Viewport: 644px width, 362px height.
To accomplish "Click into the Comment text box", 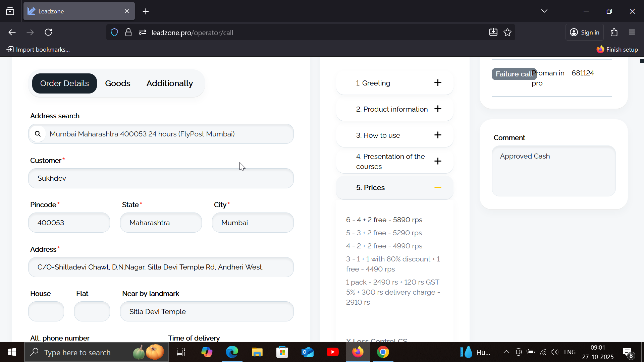I will [553, 171].
